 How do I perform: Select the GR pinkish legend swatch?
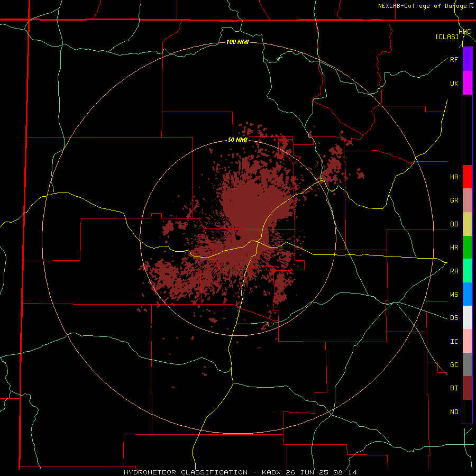(467, 200)
